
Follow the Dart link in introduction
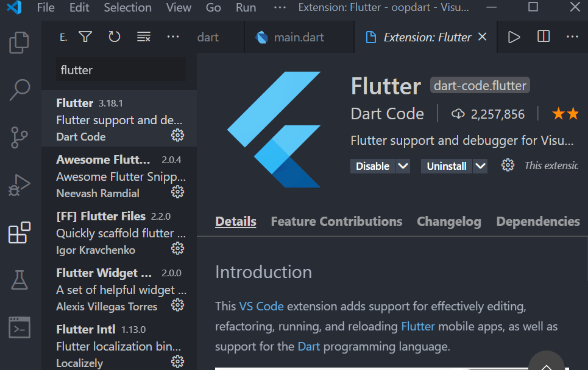tap(309, 346)
